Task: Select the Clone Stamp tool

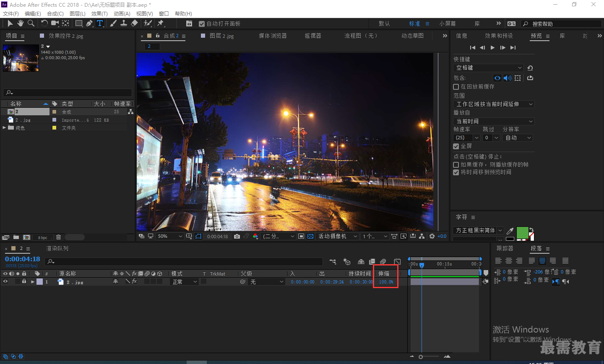Action: point(124,23)
